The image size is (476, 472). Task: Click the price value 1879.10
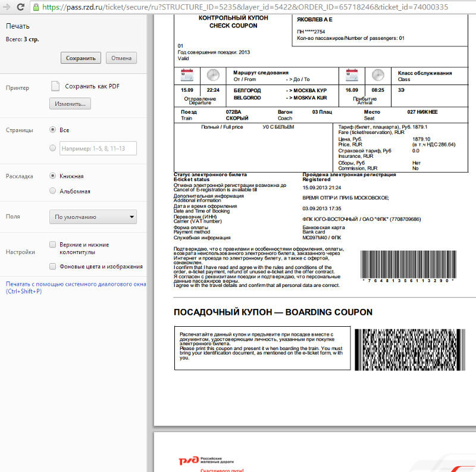421,139
